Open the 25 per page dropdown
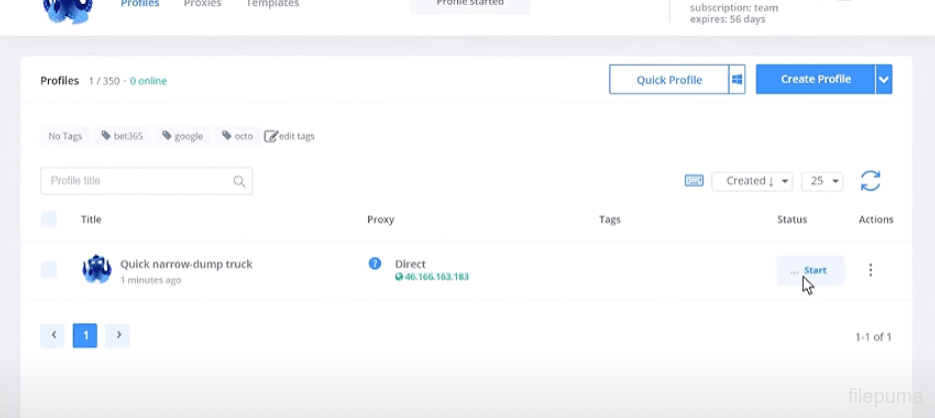Screen dimensions: 935x418 coord(822,181)
